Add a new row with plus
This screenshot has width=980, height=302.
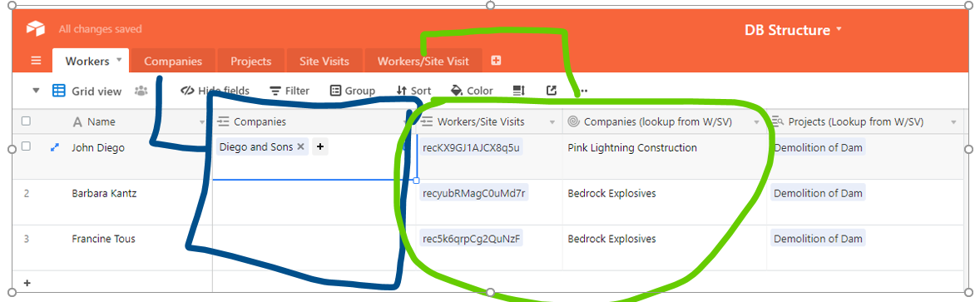(x=27, y=283)
